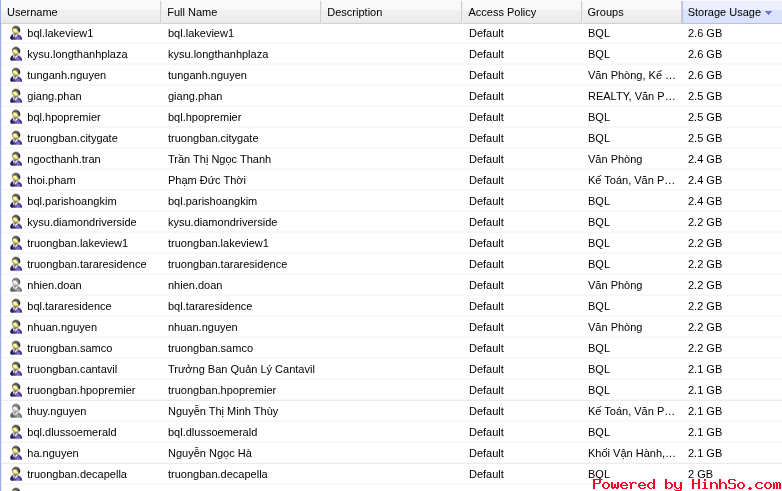The width and height of the screenshot is (782, 491).
Task: Click the icon beside truongban.decapella
Action: point(15,474)
